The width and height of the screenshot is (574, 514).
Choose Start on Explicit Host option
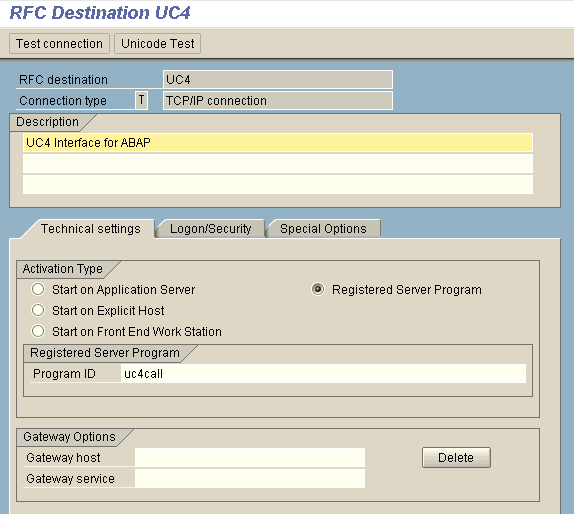tap(38, 310)
